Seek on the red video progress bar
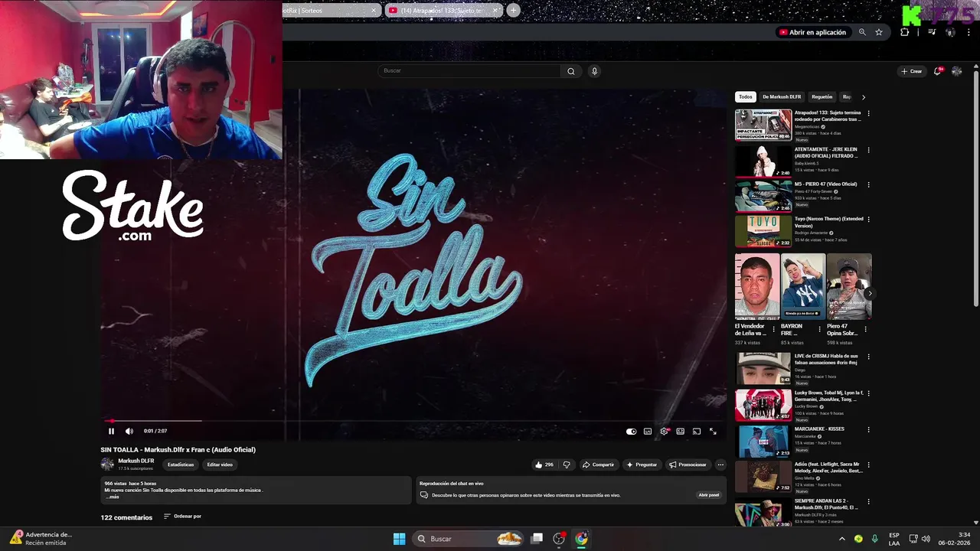The width and height of the screenshot is (980, 551). coord(413,420)
